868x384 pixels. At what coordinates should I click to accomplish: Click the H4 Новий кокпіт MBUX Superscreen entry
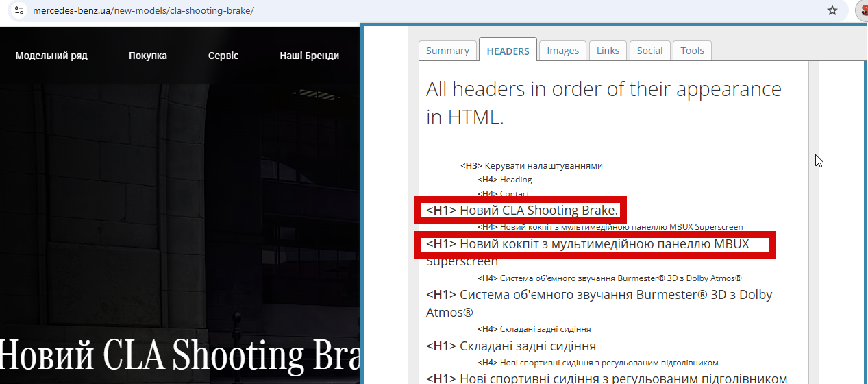click(x=610, y=226)
